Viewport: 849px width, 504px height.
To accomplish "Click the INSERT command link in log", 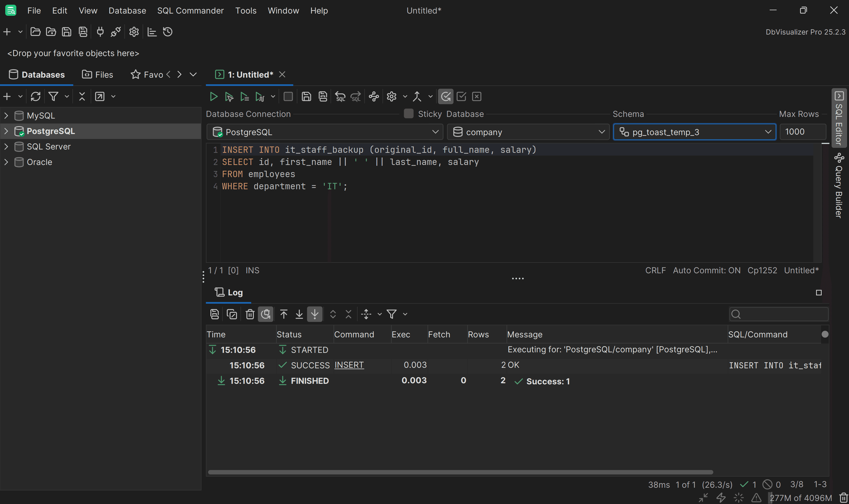I will [x=349, y=365].
